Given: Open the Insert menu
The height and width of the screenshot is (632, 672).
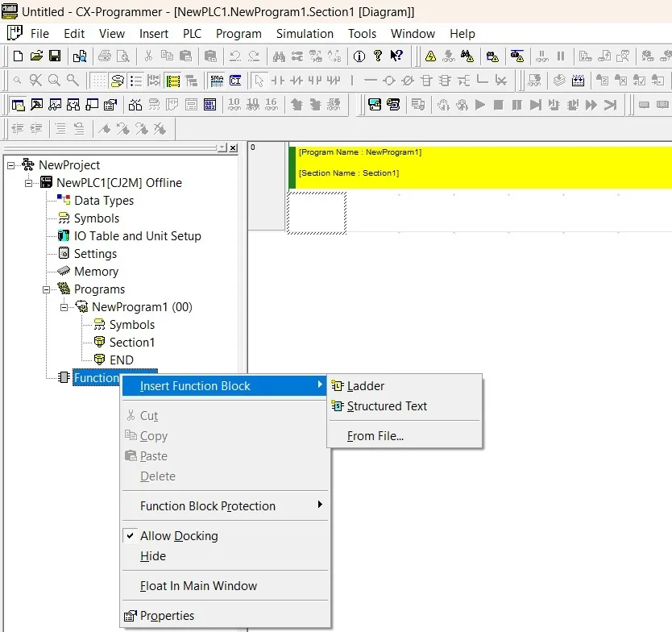Looking at the screenshot, I should coord(153,33).
